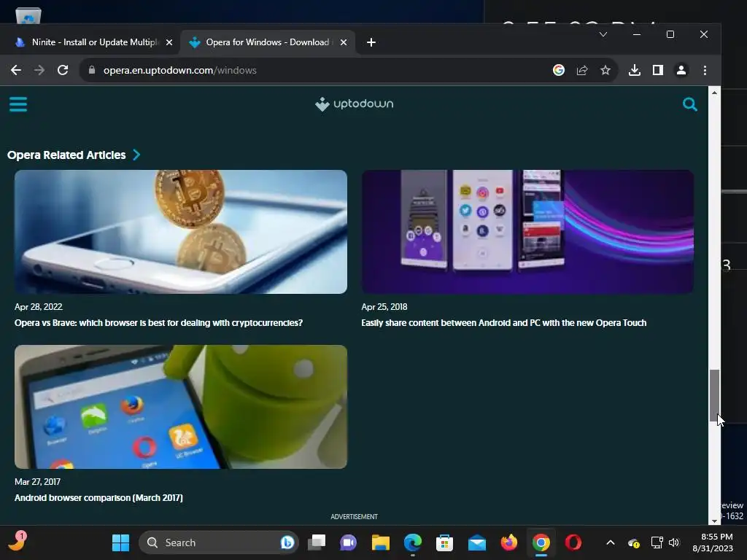Open the Android browser comparison thumbnail
Viewport: 747px width, 560px height.
pyautogui.click(x=181, y=407)
